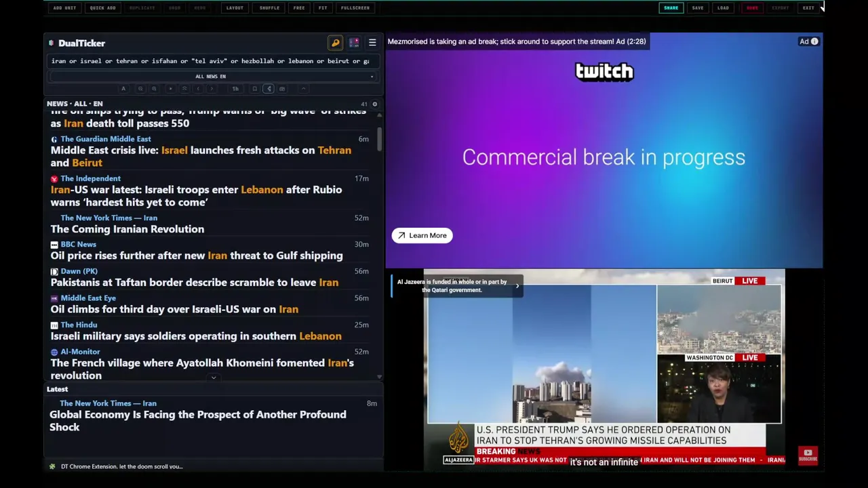Click the key icon in DualTicker header

(335, 43)
